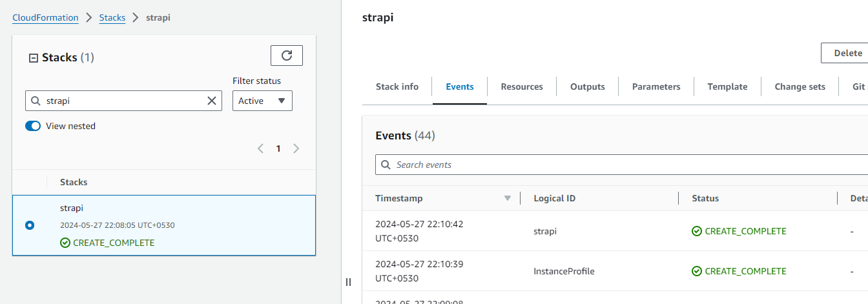Image resolution: width=868 pixels, height=304 pixels.
Task: Navigate to Stacks breadcrumb link
Action: pyautogui.click(x=112, y=17)
